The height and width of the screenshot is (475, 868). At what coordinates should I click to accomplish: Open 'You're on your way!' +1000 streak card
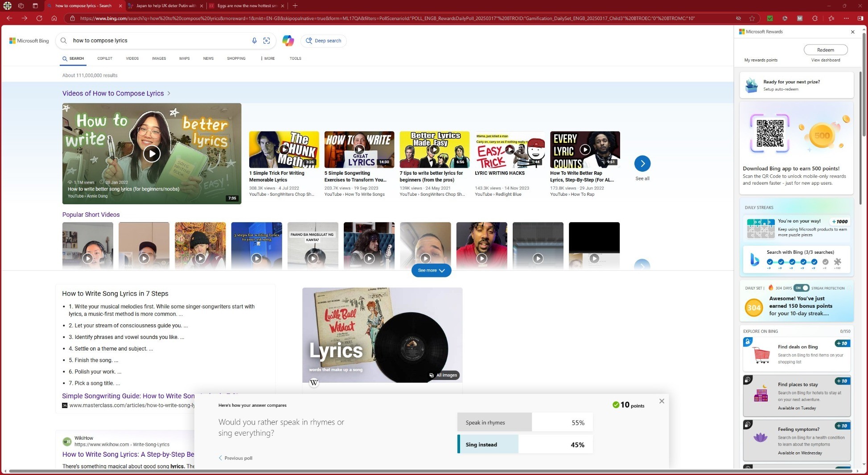(796, 228)
